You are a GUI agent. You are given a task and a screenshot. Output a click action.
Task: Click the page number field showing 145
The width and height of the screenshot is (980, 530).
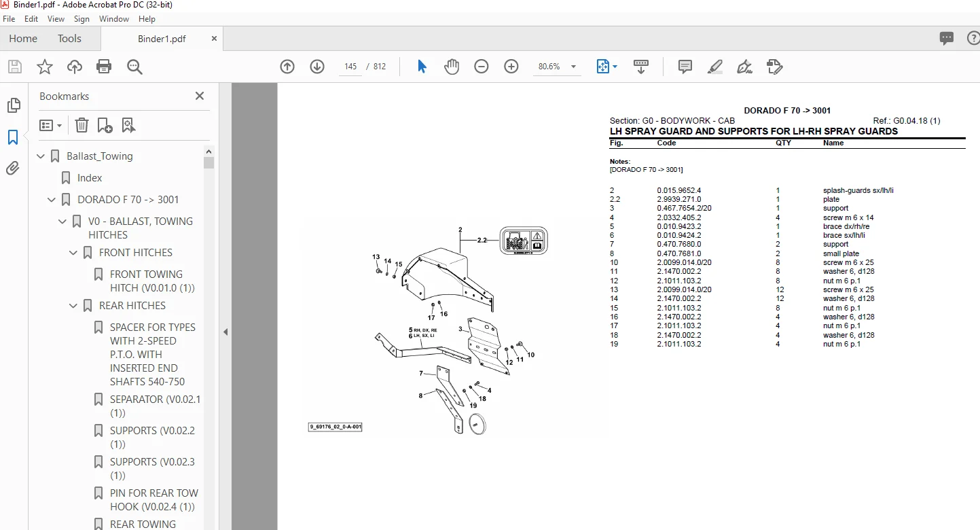click(350, 67)
